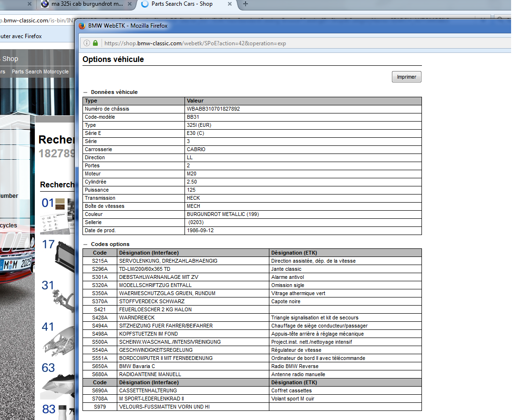Click the 'Boîte de vitesses' label

(105, 206)
